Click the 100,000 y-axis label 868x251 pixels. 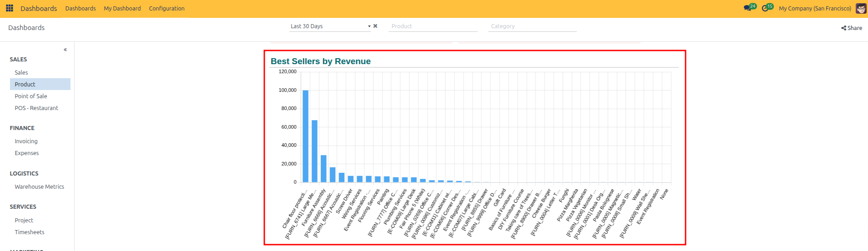point(288,90)
